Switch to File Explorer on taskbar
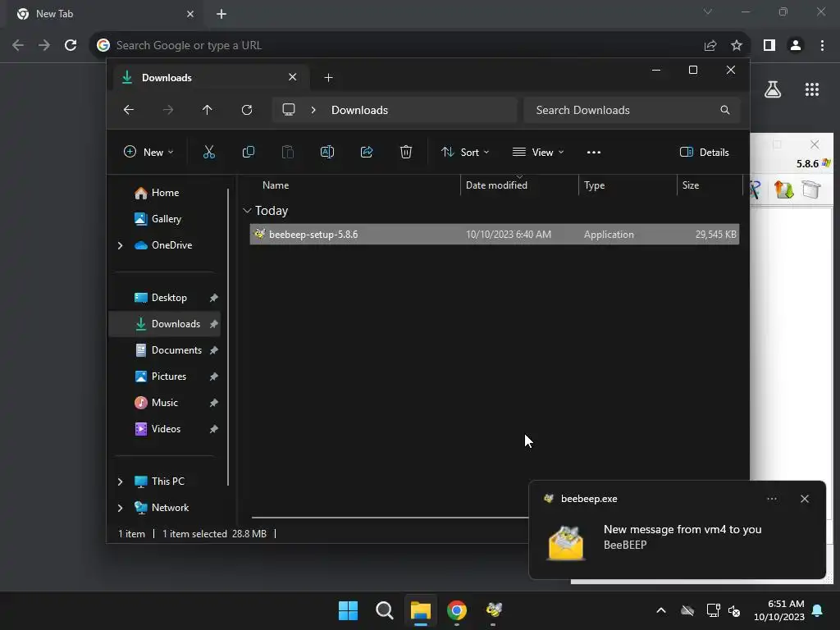This screenshot has width=840, height=630. point(421,610)
